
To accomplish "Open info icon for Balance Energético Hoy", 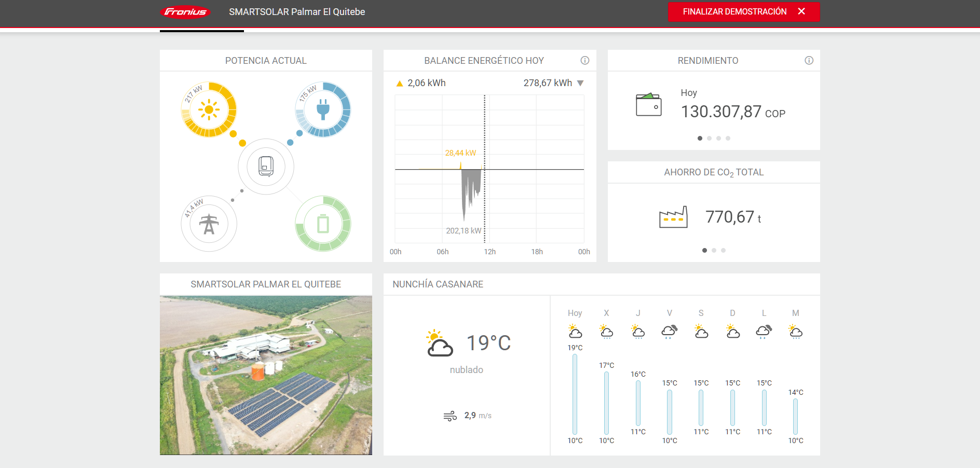I will tap(584, 61).
